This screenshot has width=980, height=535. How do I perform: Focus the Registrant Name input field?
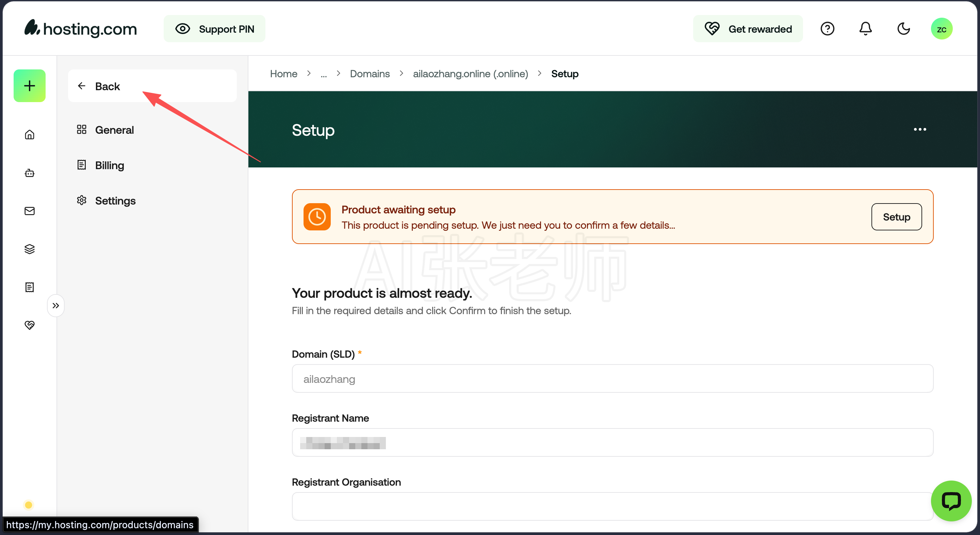click(612, 442)
